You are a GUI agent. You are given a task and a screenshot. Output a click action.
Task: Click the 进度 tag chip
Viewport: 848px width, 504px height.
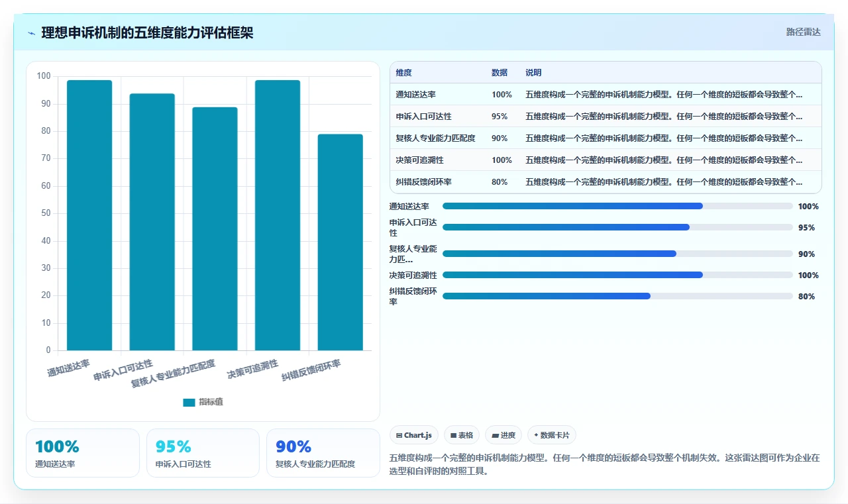[503, 435]
